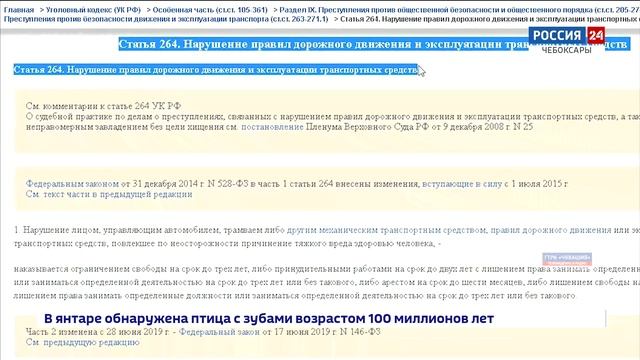This screenshot has width=640, height=360.
Task: Open the Главная breadcrumb link
Action: 19,9
